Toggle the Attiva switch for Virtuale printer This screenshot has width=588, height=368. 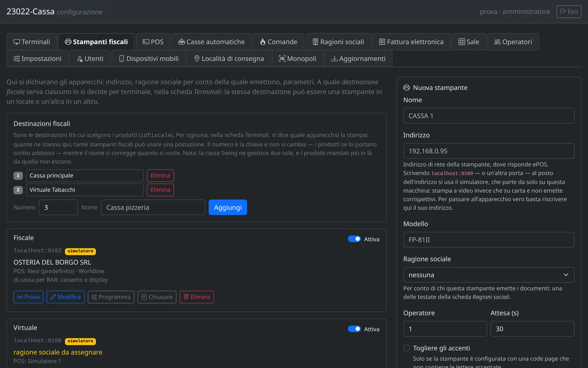point(354,329)
